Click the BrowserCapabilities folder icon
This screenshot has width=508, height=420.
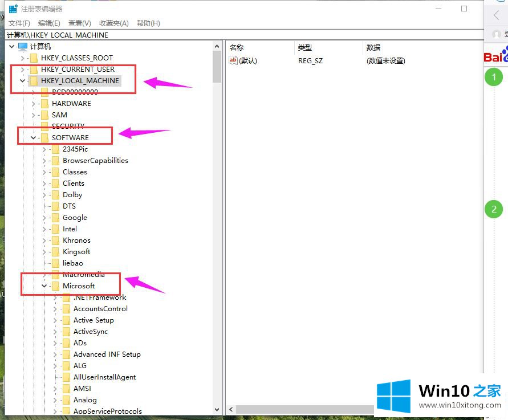[56, 161]
